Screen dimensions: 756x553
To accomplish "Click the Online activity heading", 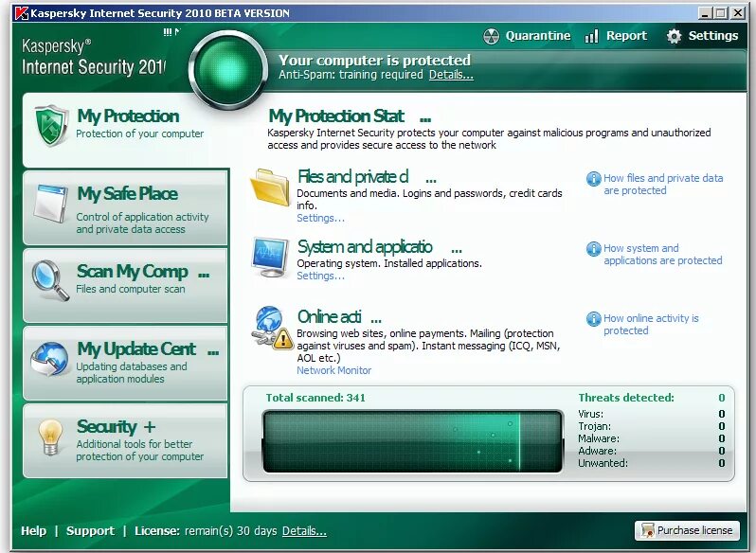I will [339, 316].
